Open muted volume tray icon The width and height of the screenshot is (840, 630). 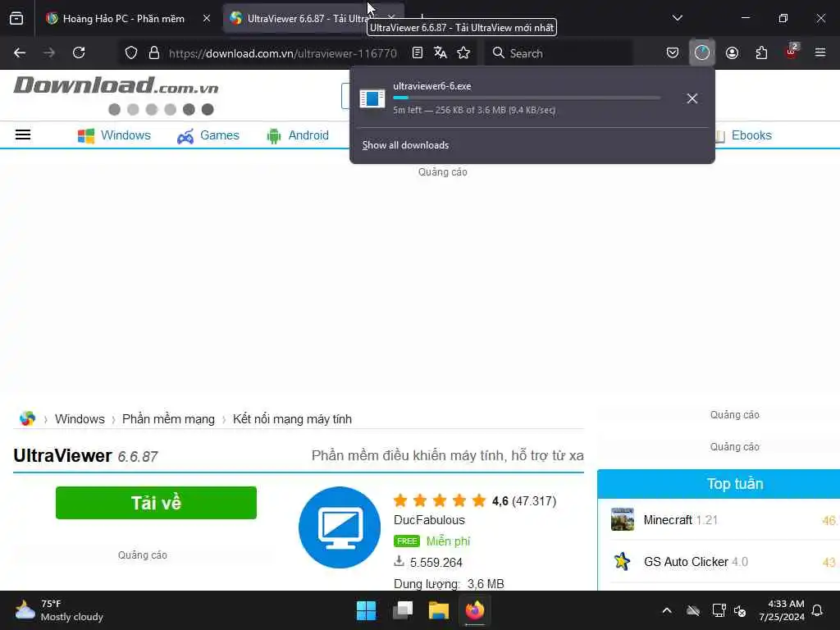pyautogui.click(x=740, y=610)
